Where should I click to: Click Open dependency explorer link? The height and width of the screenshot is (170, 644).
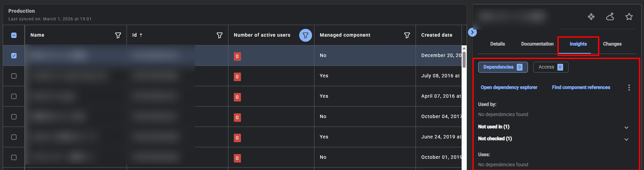tap(509, 88)
